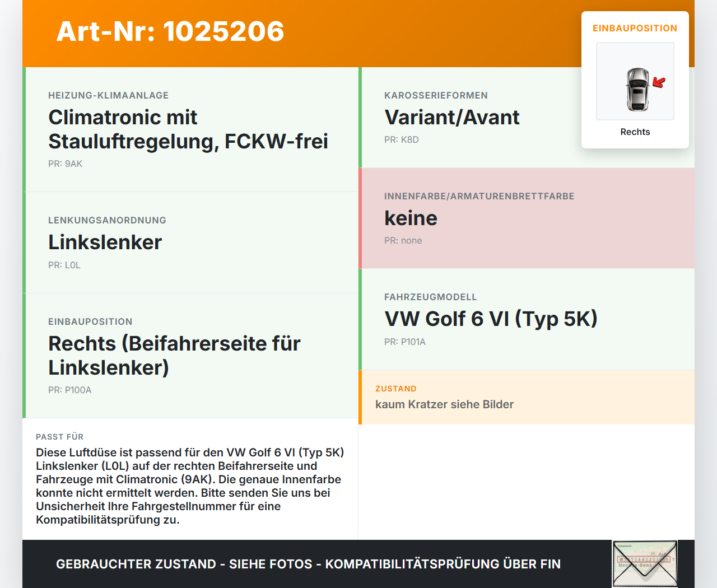Select the Fahrzeugmodell VW Golf 6 VI entry
The image size is (717, 588).
coord(527,319)
